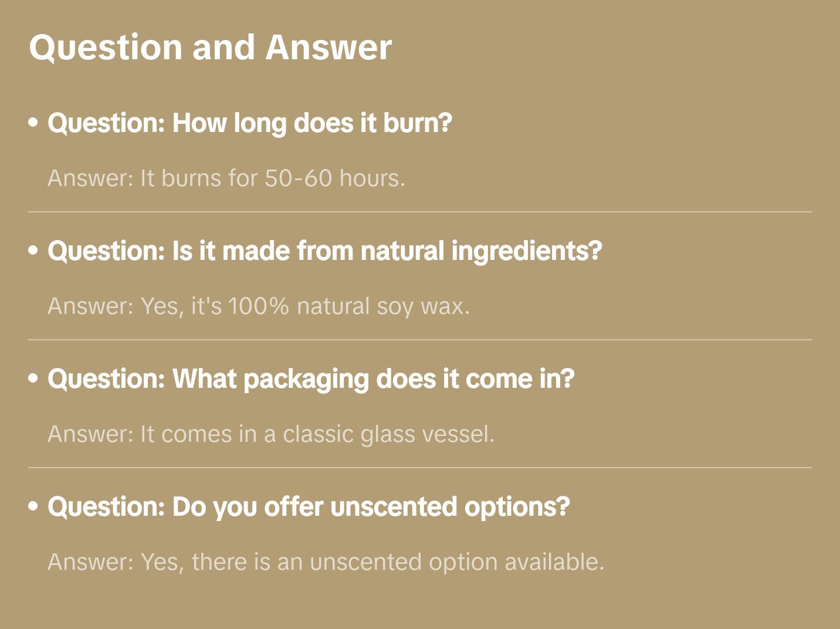Click the divider line below the burn time answer

pyautogui.click(x=419, y=212)
